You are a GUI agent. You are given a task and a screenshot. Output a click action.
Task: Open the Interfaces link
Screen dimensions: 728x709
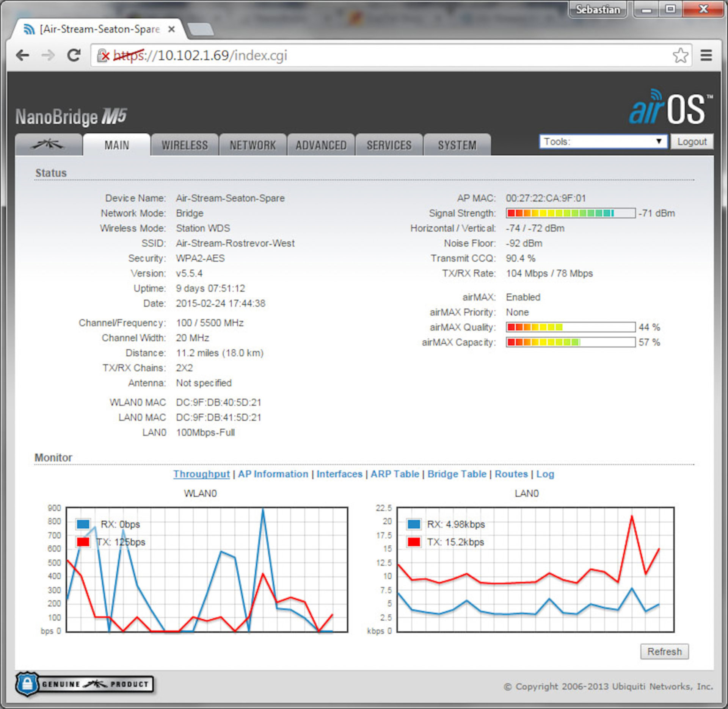pos(339,474)
